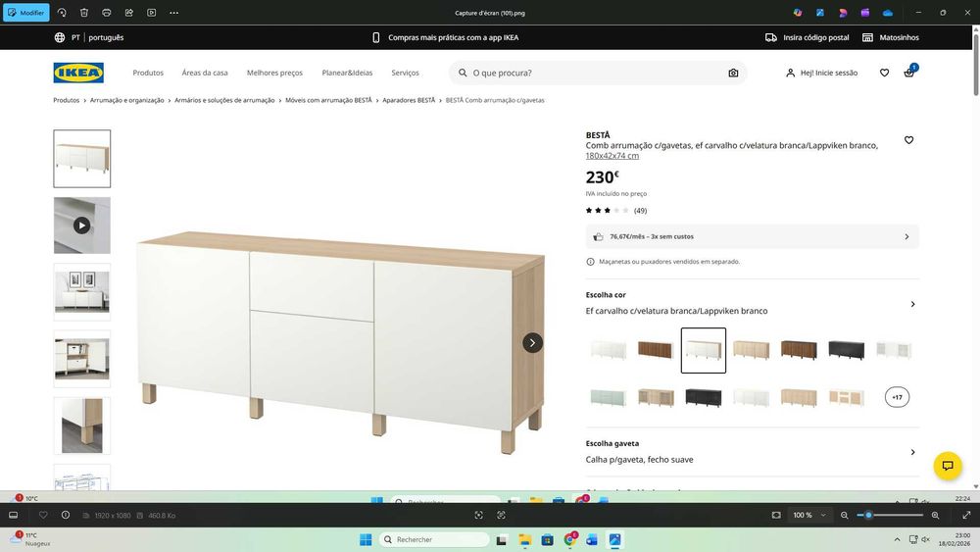Image resolution: width=980 pixels, height=552 pixels.
Task: Open the 100 % zoom dropdown
Action: tap(809, 515)
